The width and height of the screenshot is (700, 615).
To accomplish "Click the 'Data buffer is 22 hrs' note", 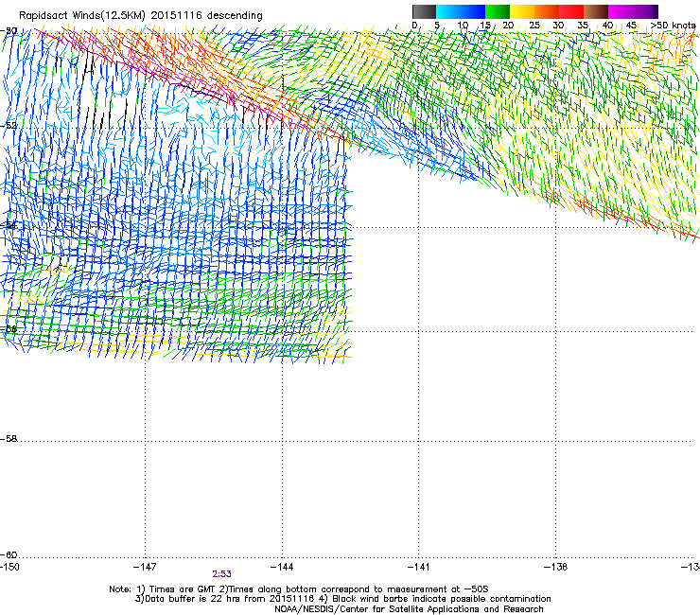I will [x=342, y=599].
